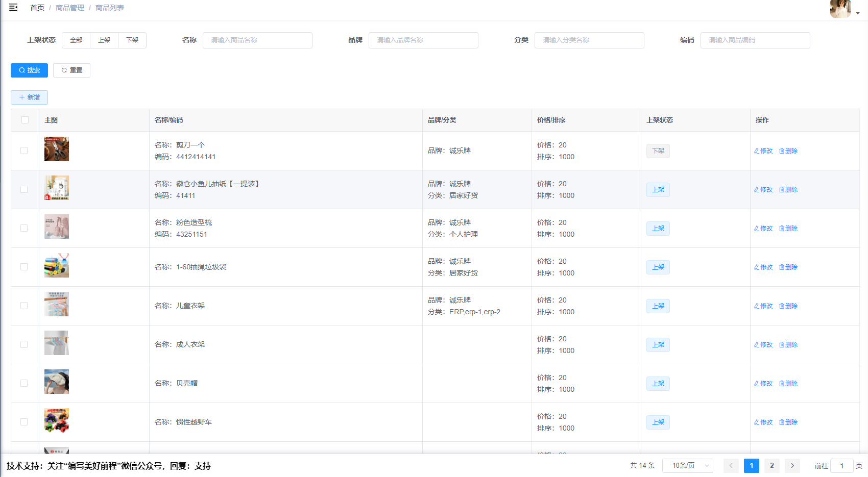Select checkbox for 剪刀一个 row
This screenshot has height=477, width=868.
coord(24,151)
